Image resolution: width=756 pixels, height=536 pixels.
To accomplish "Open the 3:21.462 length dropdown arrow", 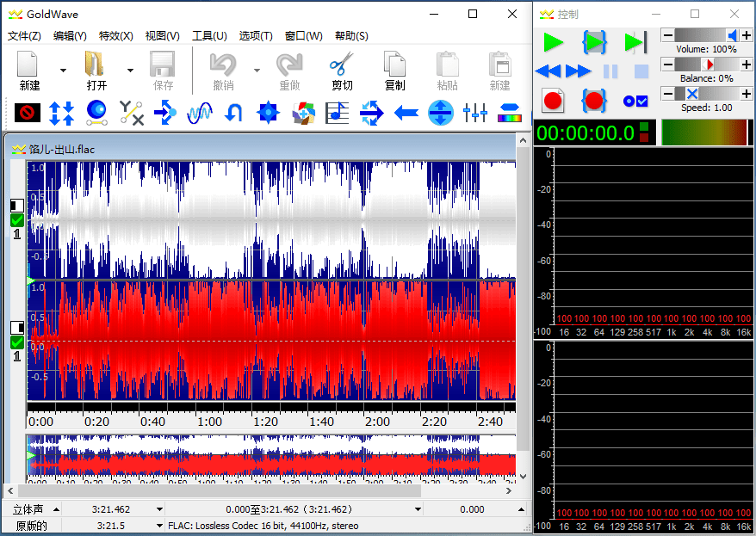I will (x=159, y=509).
